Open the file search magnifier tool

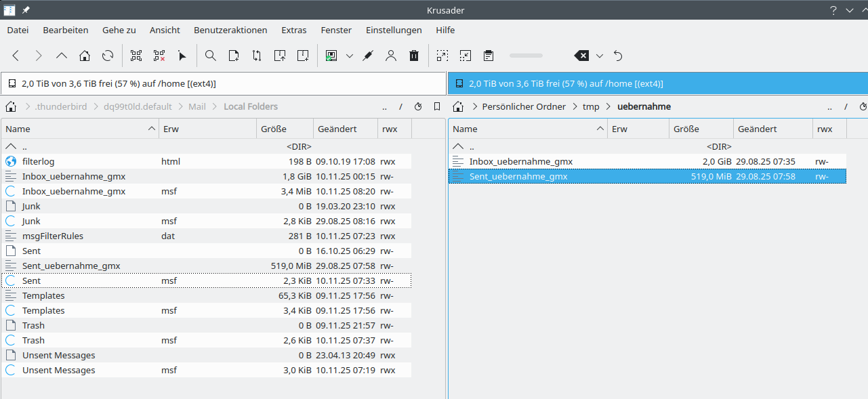tap(211, 56)
